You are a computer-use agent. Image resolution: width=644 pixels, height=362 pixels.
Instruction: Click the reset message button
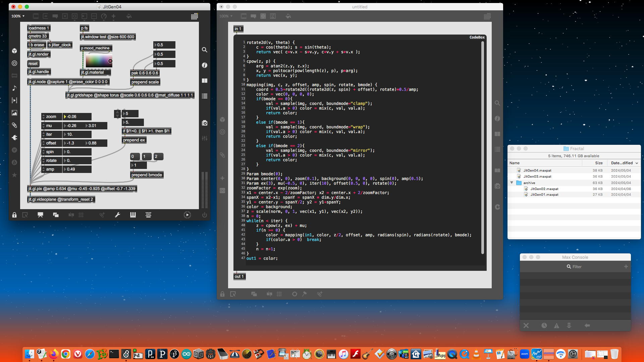tap(33, 64)
